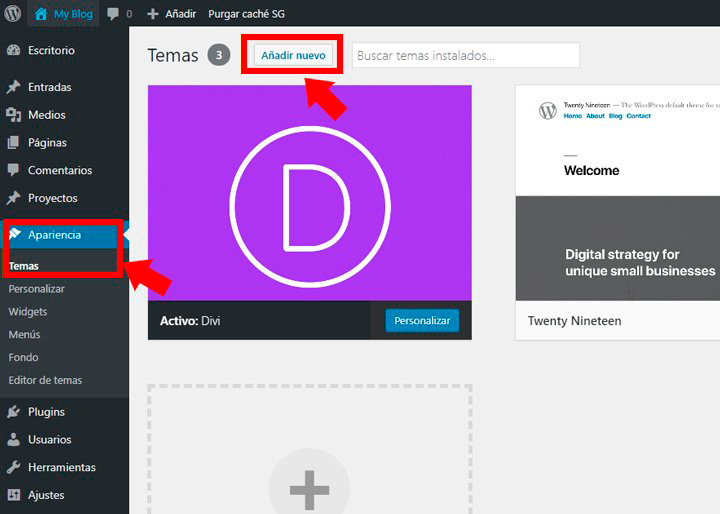Click the themes count badge 3
Screen dimensions: 720x514
tap(219, 55)
